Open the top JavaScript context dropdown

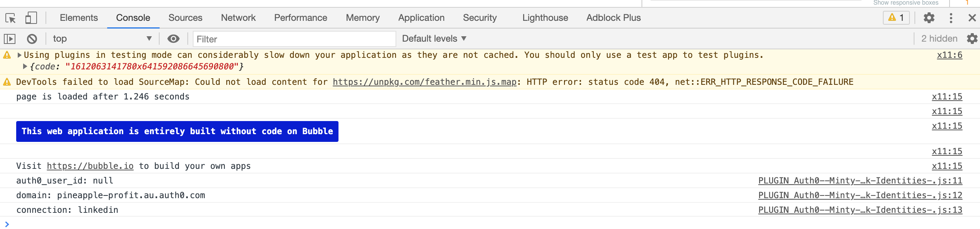(102, 39)
